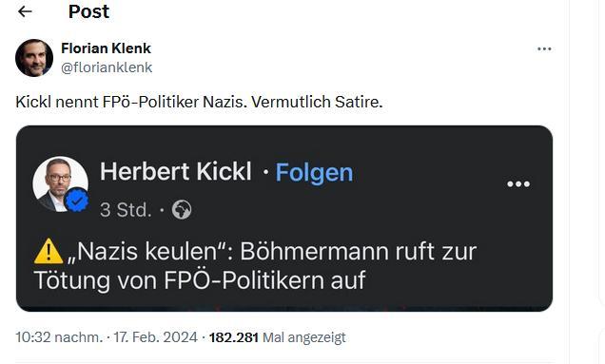Click the blue verified badge

tap(77, 201)
